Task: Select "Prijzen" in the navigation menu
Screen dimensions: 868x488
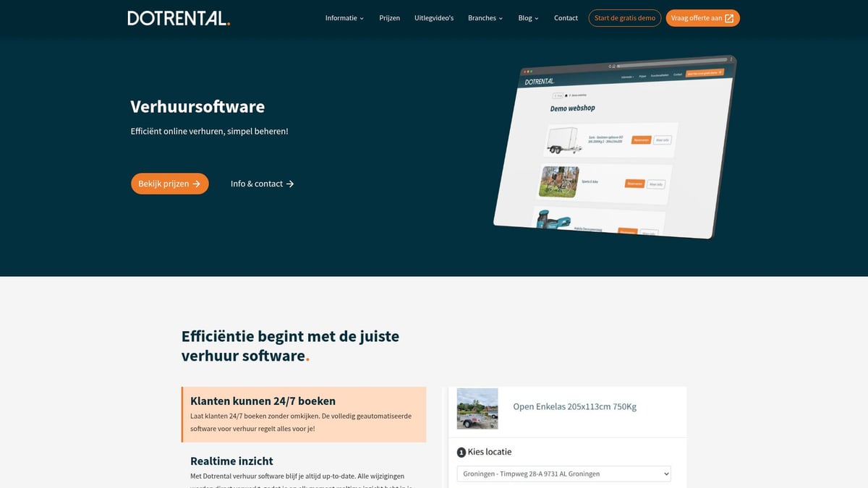Action: [x=389, y=17]
